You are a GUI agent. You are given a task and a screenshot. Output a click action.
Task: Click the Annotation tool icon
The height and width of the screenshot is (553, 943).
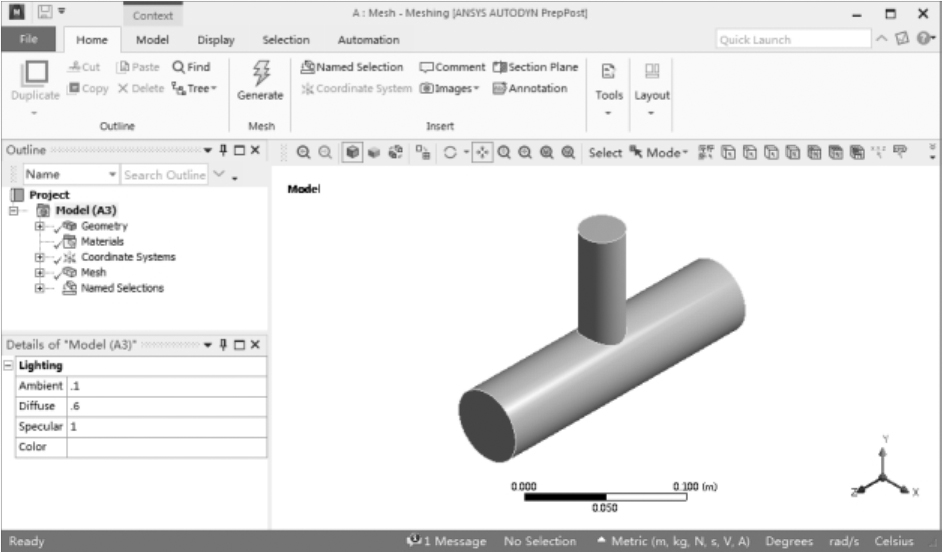click(x=529, y=88)
